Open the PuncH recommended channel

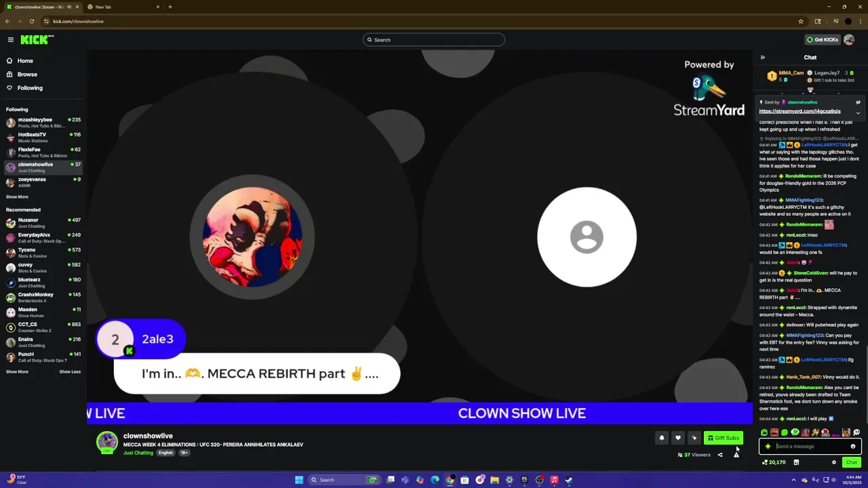point(43,357)
